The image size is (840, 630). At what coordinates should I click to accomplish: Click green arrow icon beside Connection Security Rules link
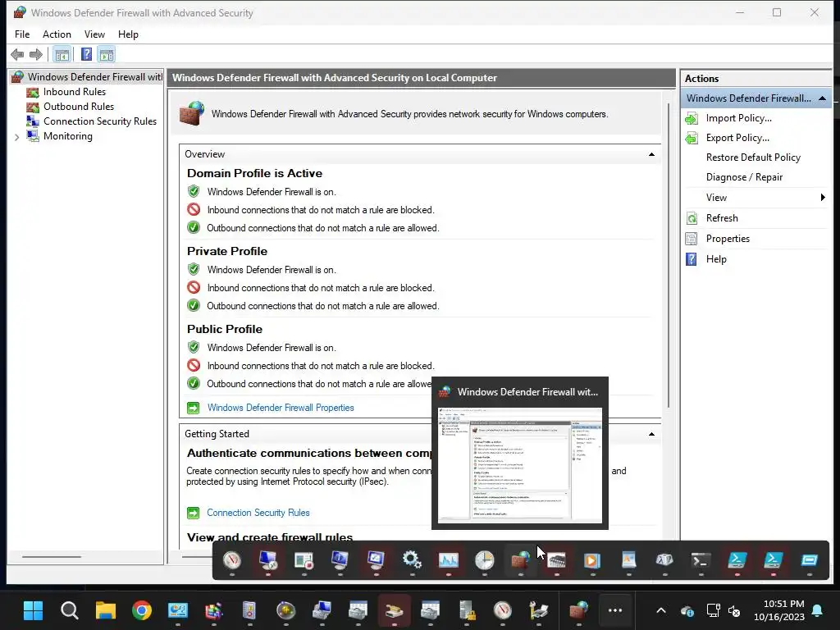[x=193, y=514]
